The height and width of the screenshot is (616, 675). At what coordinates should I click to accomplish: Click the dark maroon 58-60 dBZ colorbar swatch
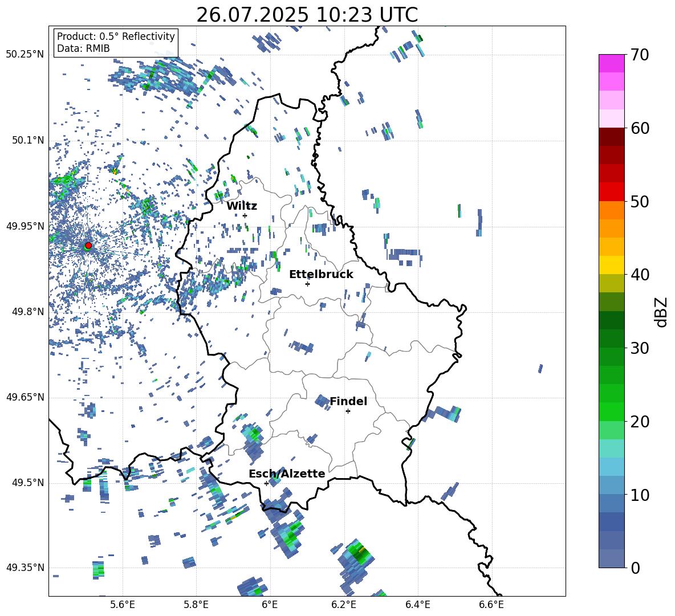(x=611, y=137)
